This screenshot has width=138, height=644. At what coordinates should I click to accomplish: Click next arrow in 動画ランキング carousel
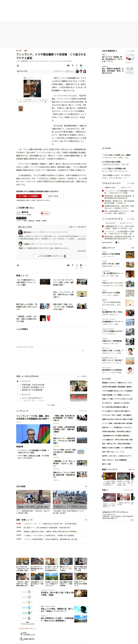pos(133,476)
